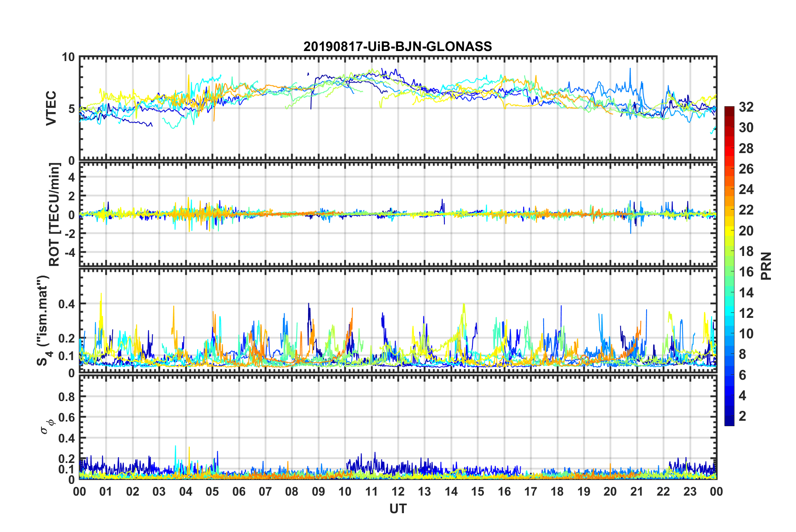Click the ROT axis tick label -2
This screenshot has width=796, height=532.
(x=69, y=234)
